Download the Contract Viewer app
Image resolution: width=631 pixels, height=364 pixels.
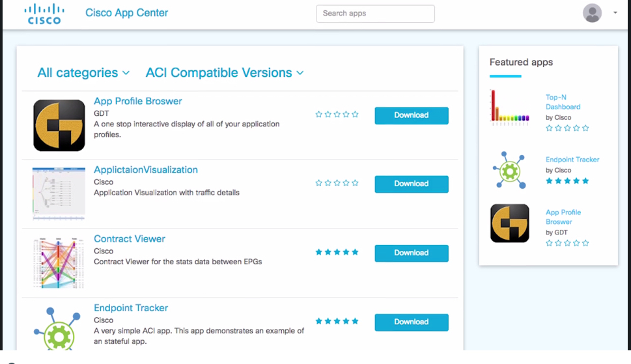(411, 253)
